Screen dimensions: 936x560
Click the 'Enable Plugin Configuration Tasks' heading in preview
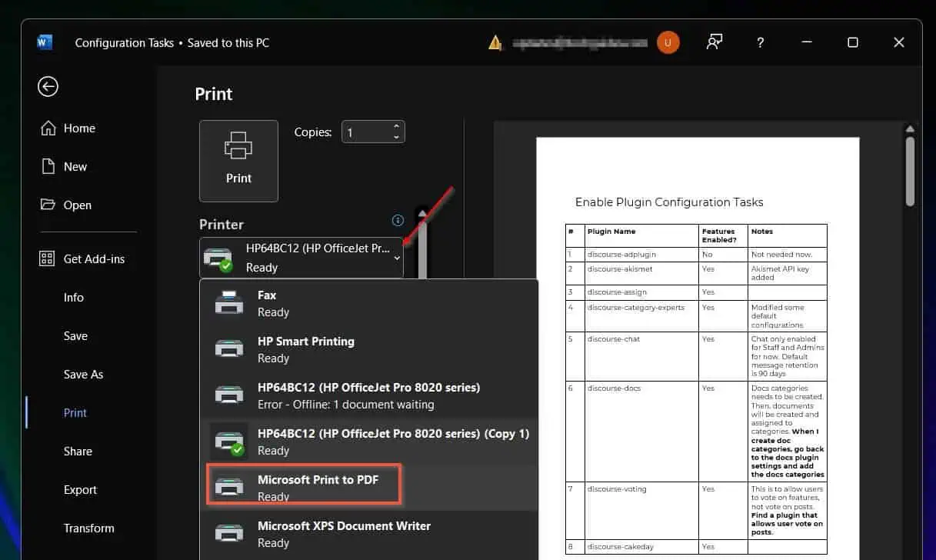pyautogui.click(x=669, y=202)
